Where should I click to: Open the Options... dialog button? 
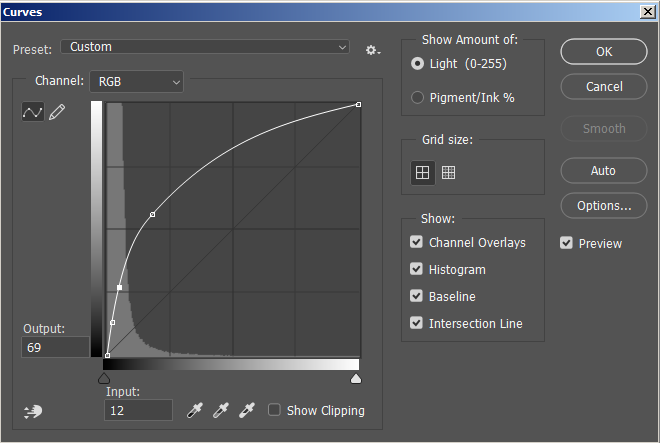603,206
